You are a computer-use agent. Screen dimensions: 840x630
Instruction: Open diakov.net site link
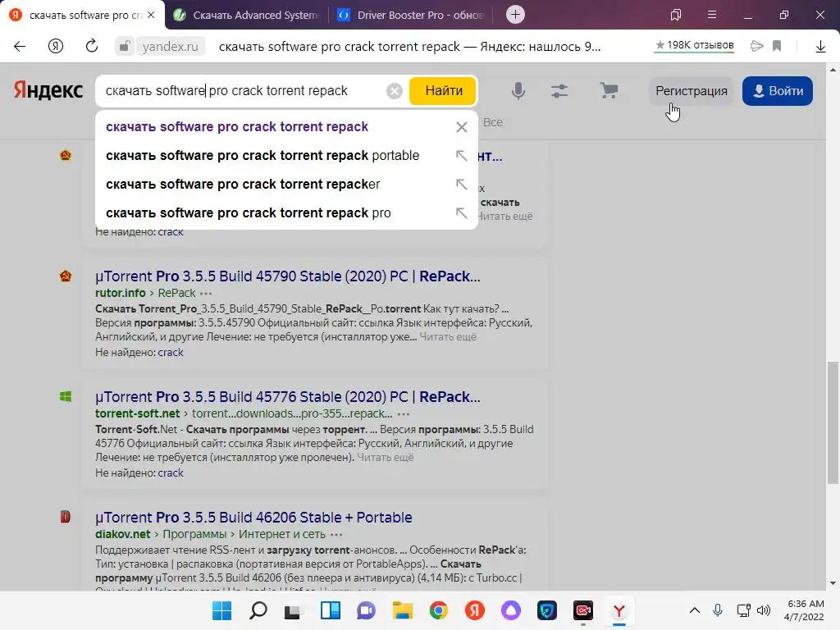pos(123,534)
